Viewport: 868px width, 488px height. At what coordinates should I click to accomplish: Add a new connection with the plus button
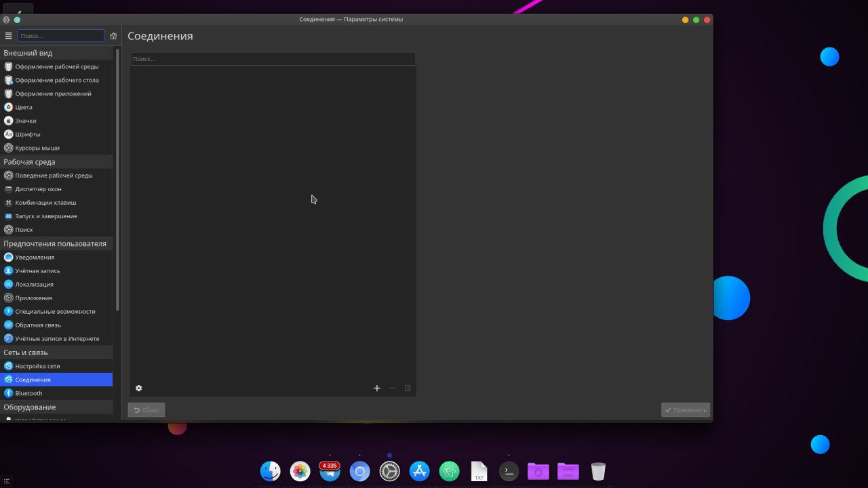pyautogui.click(x=377, y=388)
